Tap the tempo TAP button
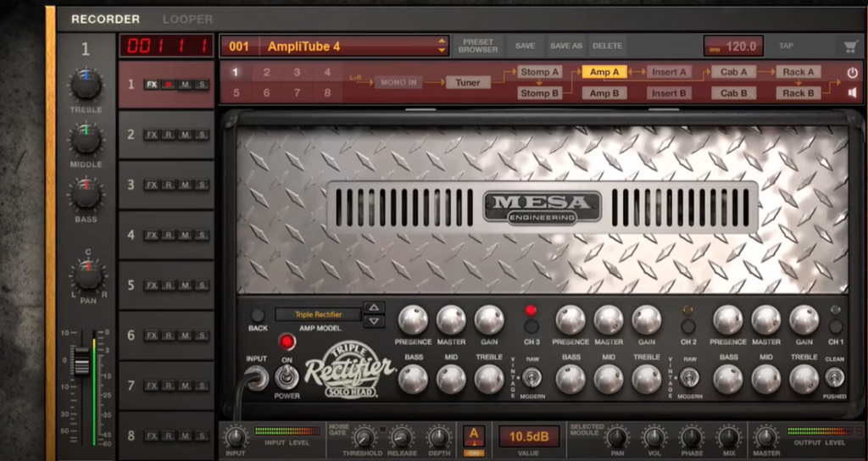The height and width of the screenshot is (461, 868). 786,46
